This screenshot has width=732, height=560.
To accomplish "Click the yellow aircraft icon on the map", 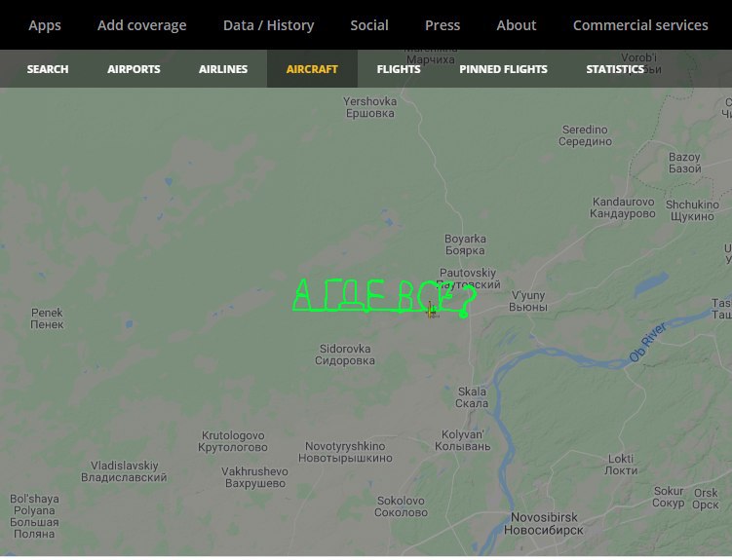I will 432,311.
